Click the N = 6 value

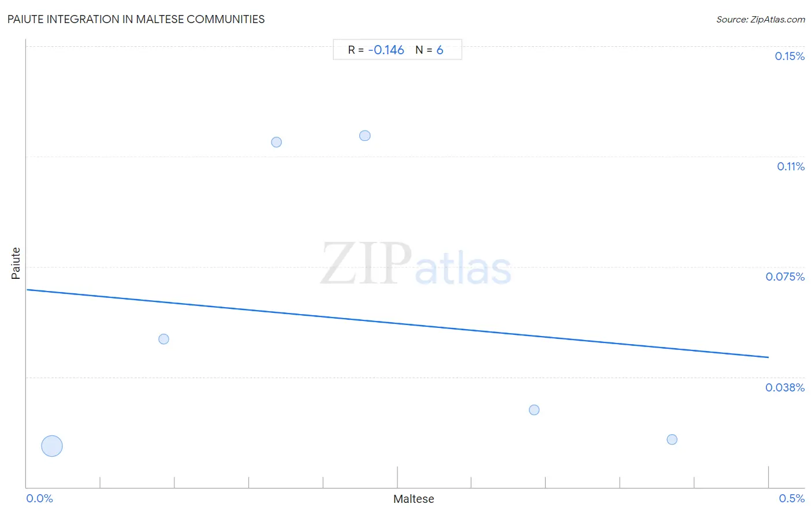click(x=429, y=50)
